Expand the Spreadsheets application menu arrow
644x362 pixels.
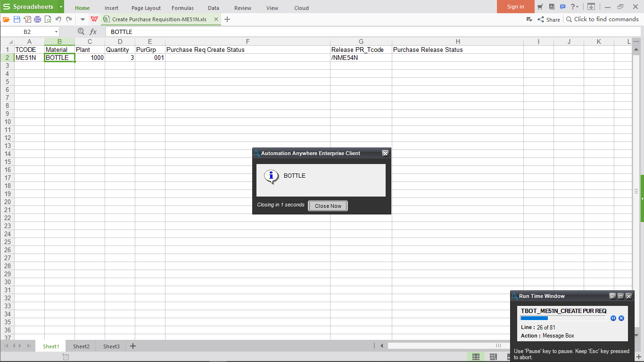point(61,7)
